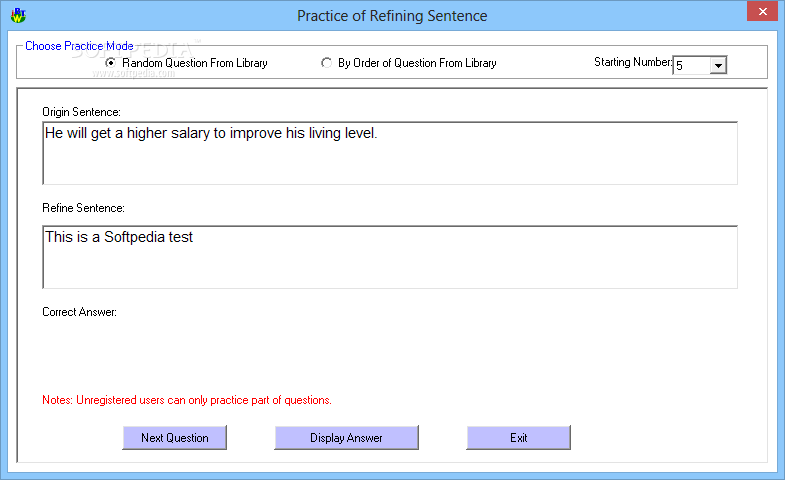Viewport: 785px width, 480px height.
Task: Select By Order of Question From Library
Action: 326,63
